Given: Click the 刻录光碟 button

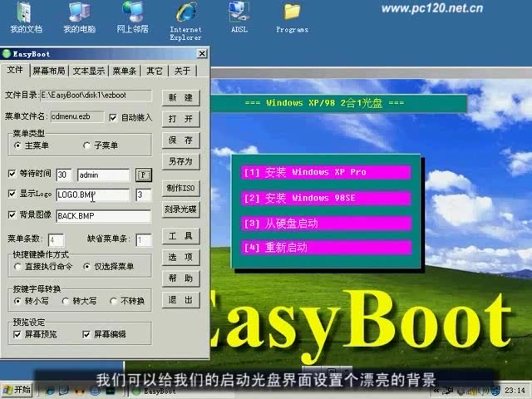Looking at the screenshot, I should click(x=180, y=209).
